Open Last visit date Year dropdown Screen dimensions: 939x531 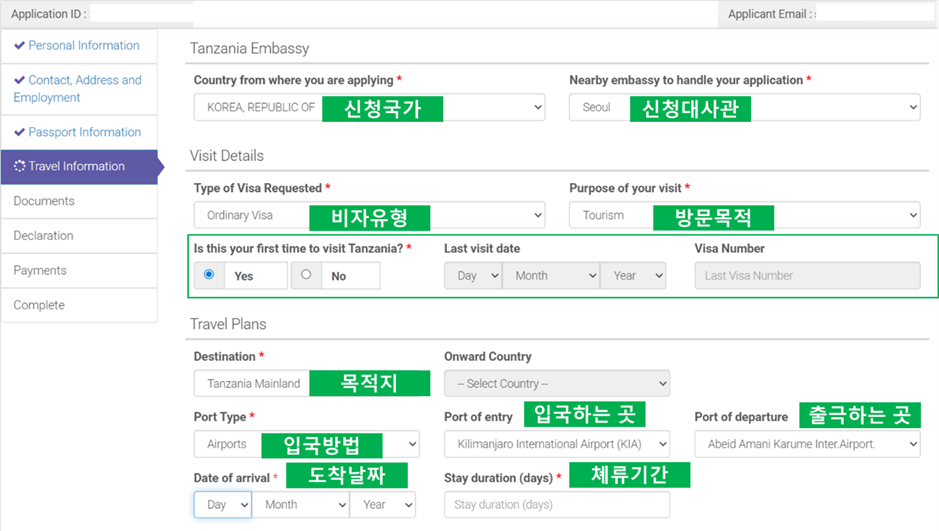coord(633,275)
